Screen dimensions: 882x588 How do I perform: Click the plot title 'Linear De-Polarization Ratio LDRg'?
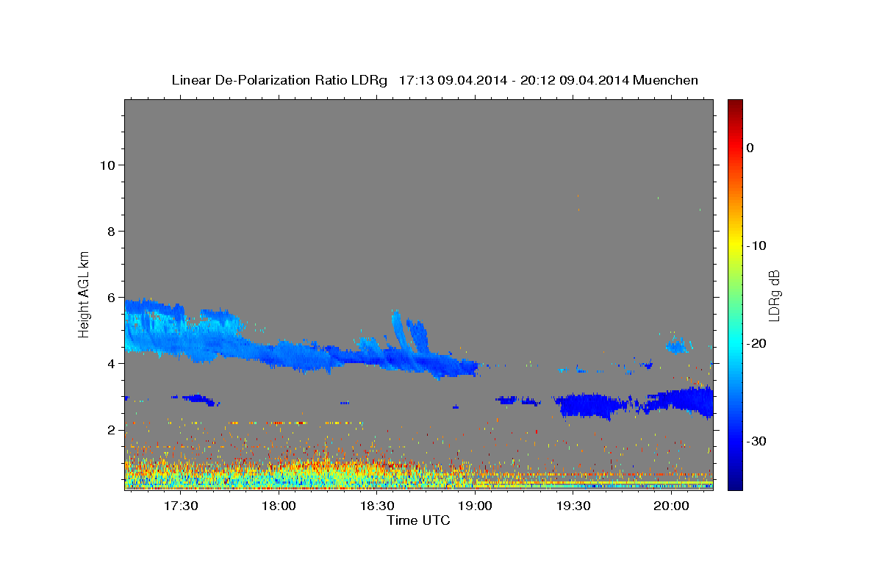click(279, 80)
